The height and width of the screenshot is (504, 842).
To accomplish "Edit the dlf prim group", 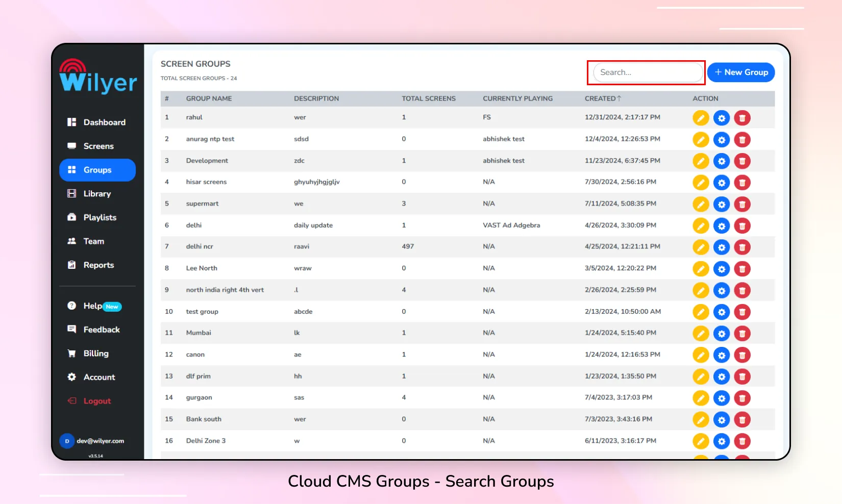I will (x=701, y=377).
